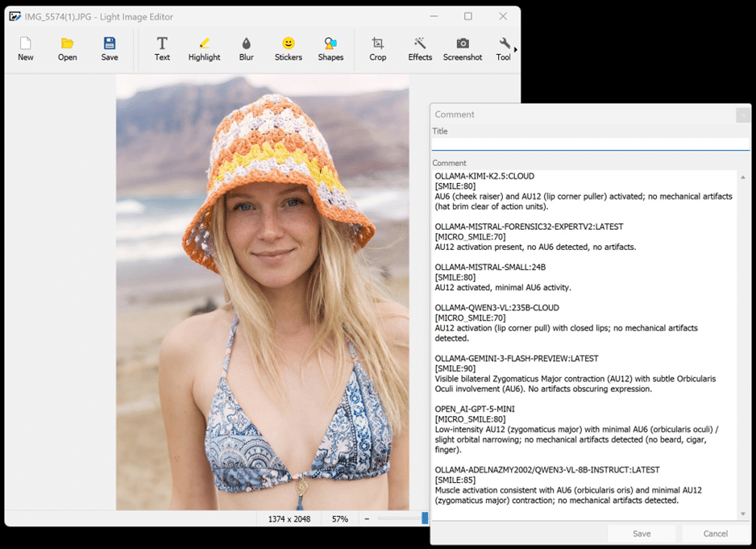
Task: Click the 57% zoom indicator
Action: pyautogui.click(x=339, y=518)
